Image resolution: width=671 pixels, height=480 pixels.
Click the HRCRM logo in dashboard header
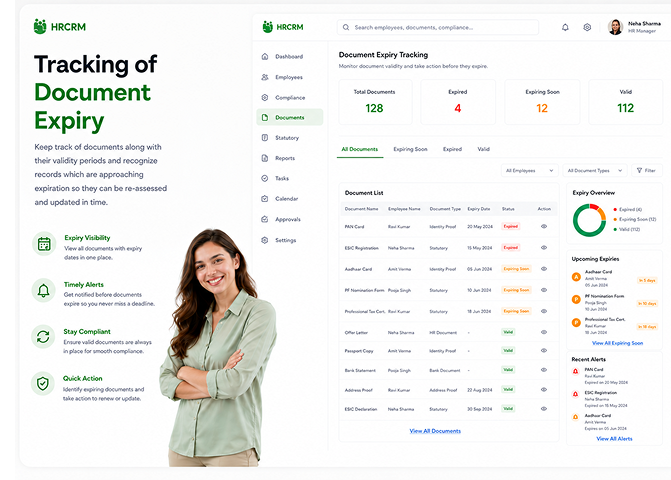coord(283,27)
